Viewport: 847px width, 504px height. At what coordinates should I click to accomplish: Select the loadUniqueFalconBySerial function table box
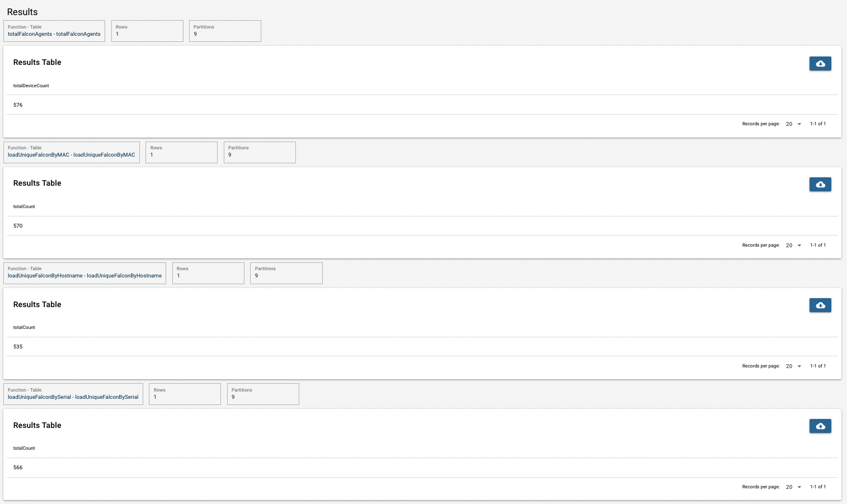tap(73, 394)
